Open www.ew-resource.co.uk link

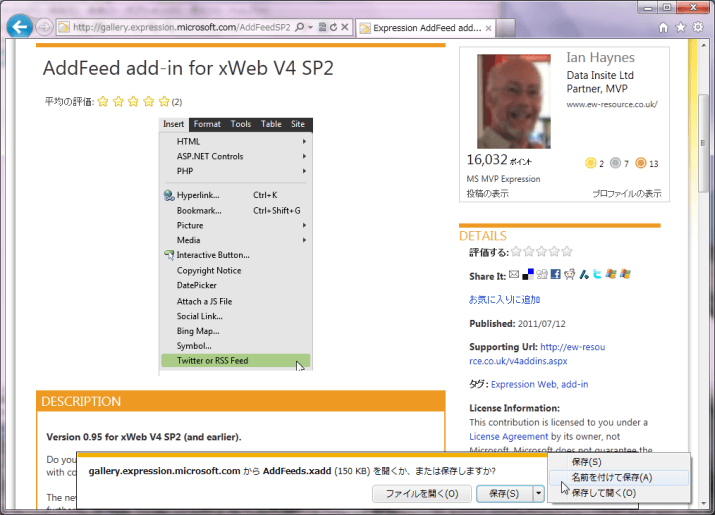coord(612,104)
